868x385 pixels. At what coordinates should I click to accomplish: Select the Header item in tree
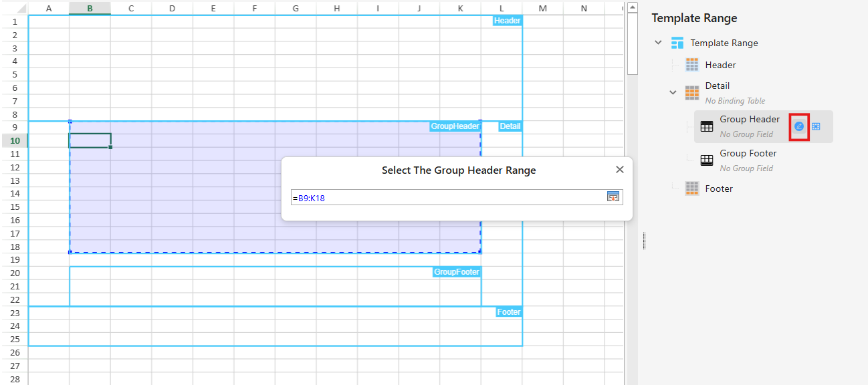[720, 65]
